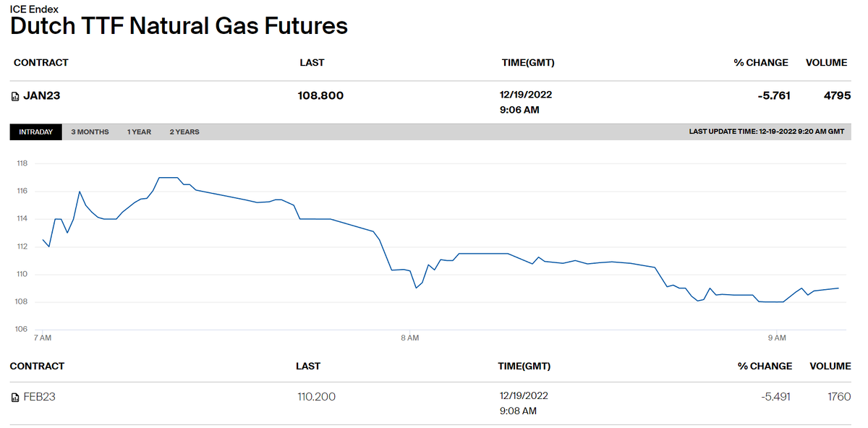Switch to the 3 MONTHS tab
This screenshot has height=428, width=868.
(x=90, y=132)
